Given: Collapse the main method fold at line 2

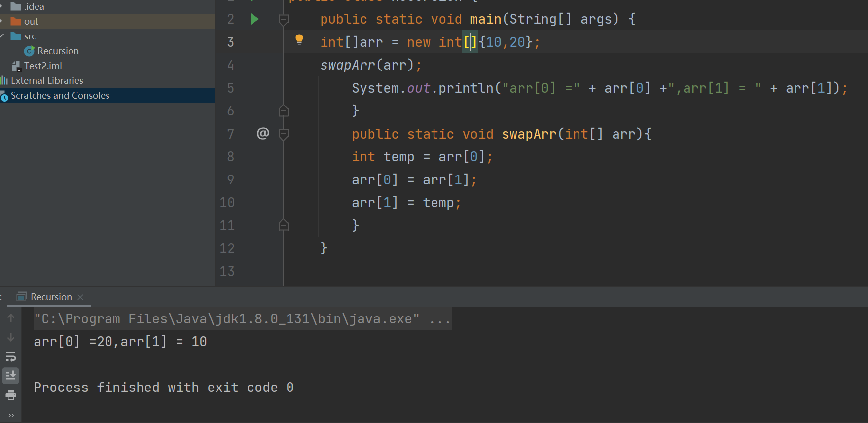Looking at the screenshot, I should (284, 20).
